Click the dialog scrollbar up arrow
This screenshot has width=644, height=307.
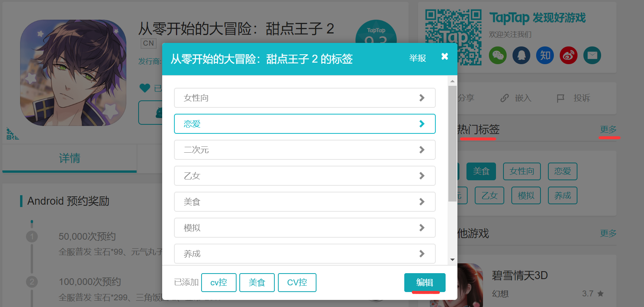452,81
